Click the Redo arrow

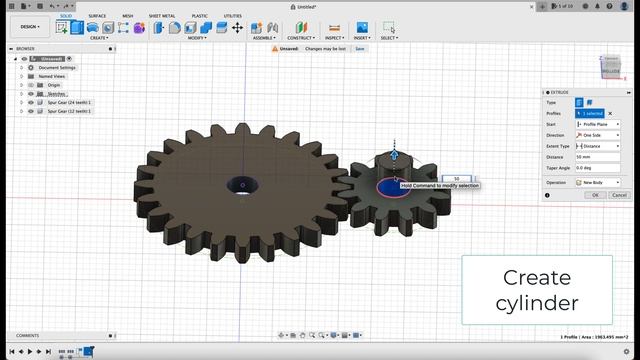(66, 6)
